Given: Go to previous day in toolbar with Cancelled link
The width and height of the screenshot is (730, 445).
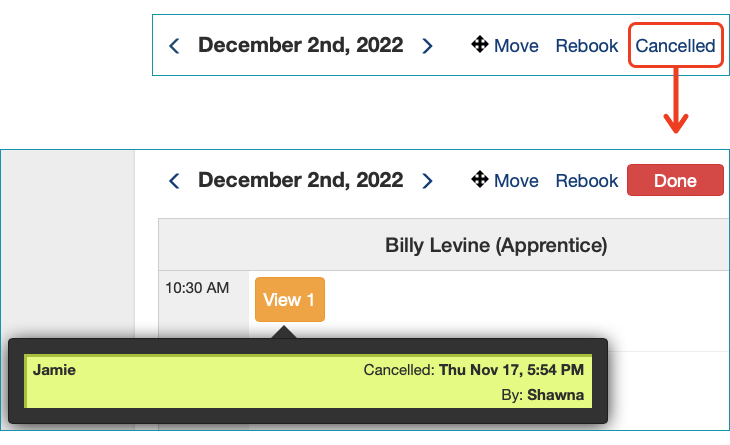Looking at the screenshot, I should (x=175, y=46).
